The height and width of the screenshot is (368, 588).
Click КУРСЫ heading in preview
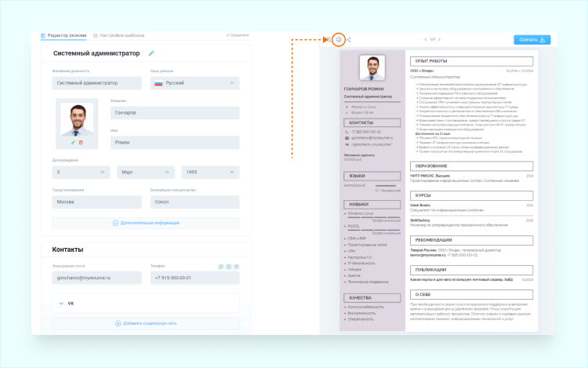tap(471, 195)
